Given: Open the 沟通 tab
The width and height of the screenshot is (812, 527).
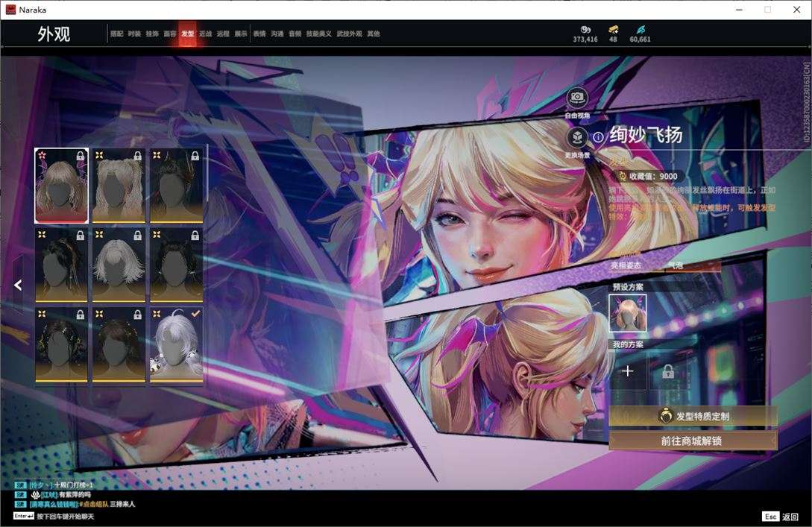Looking at the screenshot, I should click(277, 34).
